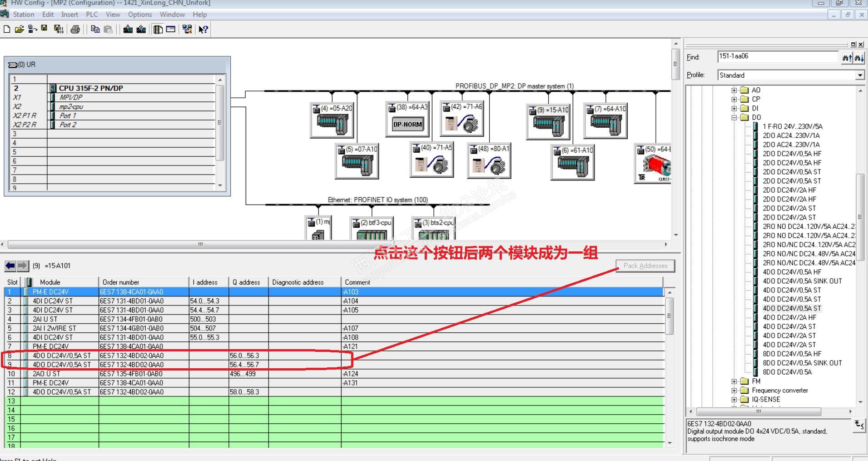Screen dimensions: 868x461
Task: Open the Options menu
Action: pos(140,15)
